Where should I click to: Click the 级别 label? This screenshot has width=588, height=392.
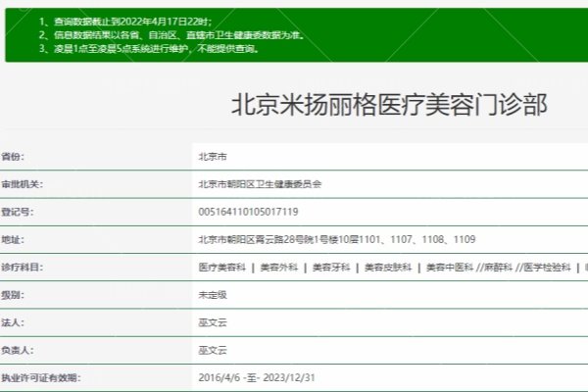coord(13,295)
